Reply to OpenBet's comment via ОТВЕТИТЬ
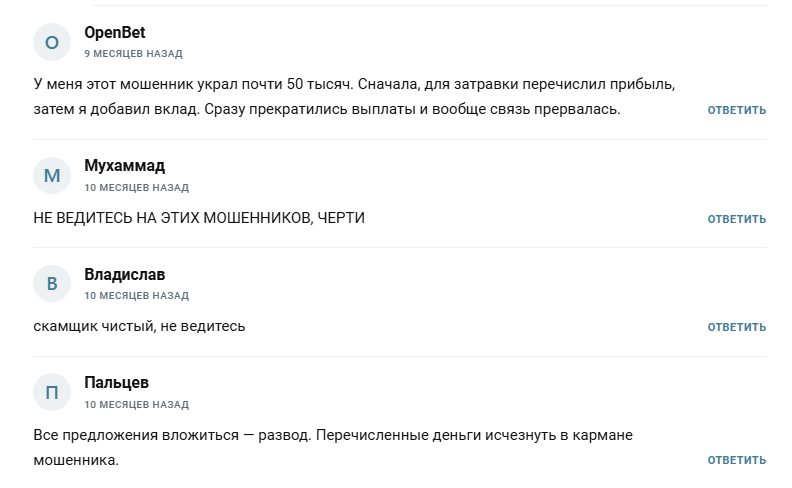792x488 pixels. point(737,110)
